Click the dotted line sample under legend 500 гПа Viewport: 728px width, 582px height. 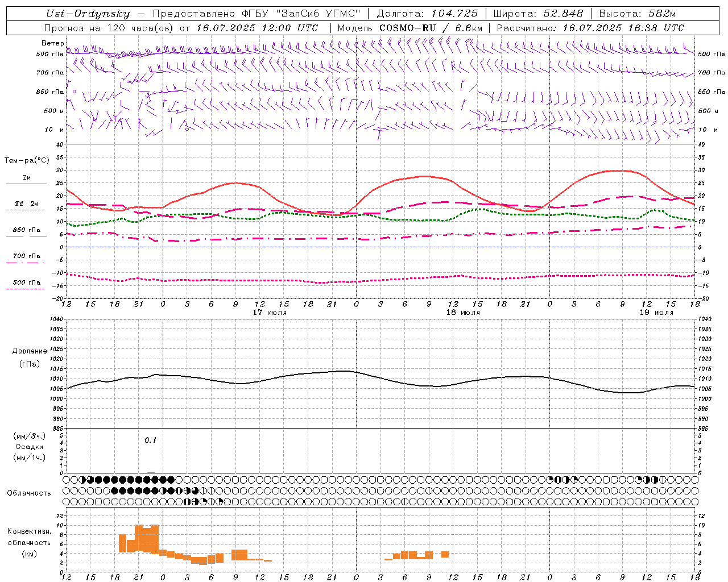25,289
